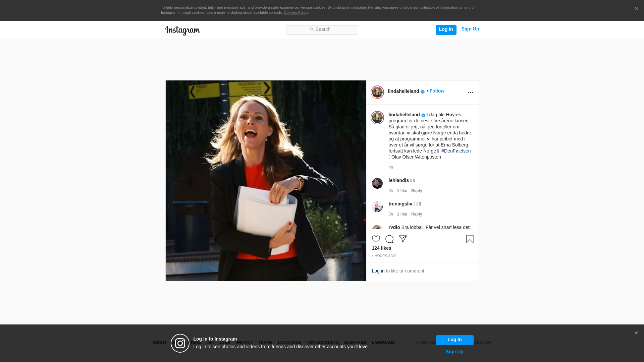The height and width of the screenshot is (362, 644).
Task: View the 1 like on lehlandis comment
Action: pyautogui.click(x=402, y=191)
